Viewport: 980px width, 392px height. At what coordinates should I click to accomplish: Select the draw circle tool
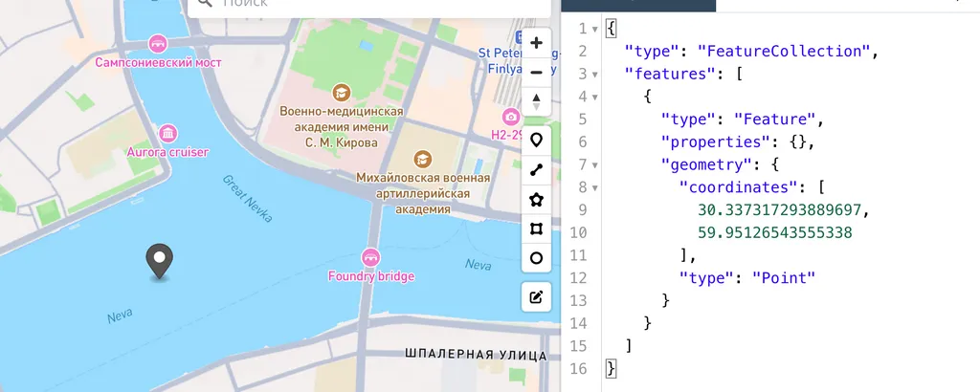coord(536,258)
